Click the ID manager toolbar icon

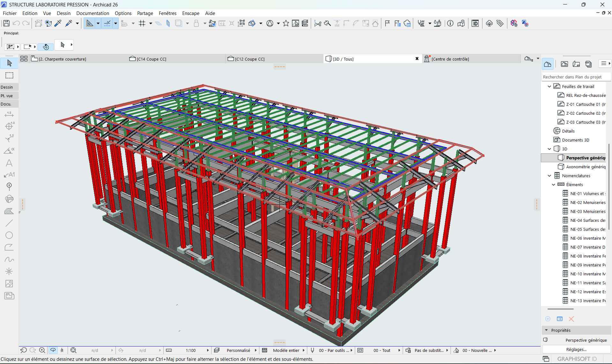pyautogui.click(x=475, y=23)
